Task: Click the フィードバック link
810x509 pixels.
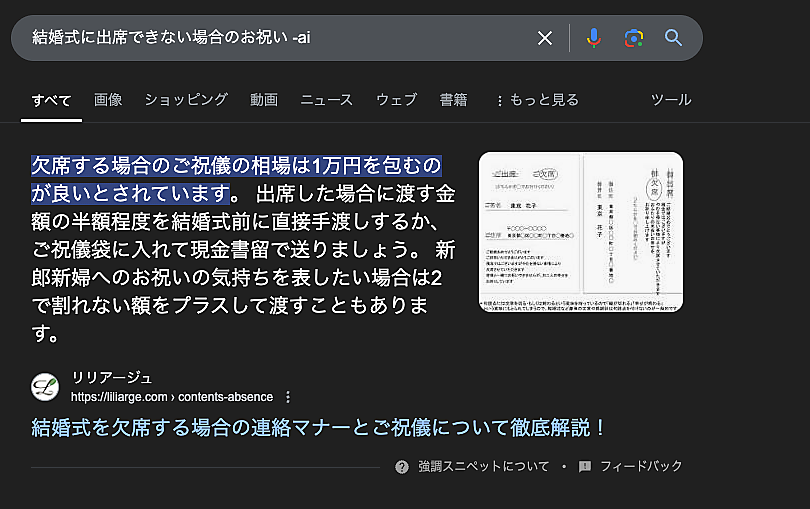Action: pyautogui.click(x=641, y=467)
